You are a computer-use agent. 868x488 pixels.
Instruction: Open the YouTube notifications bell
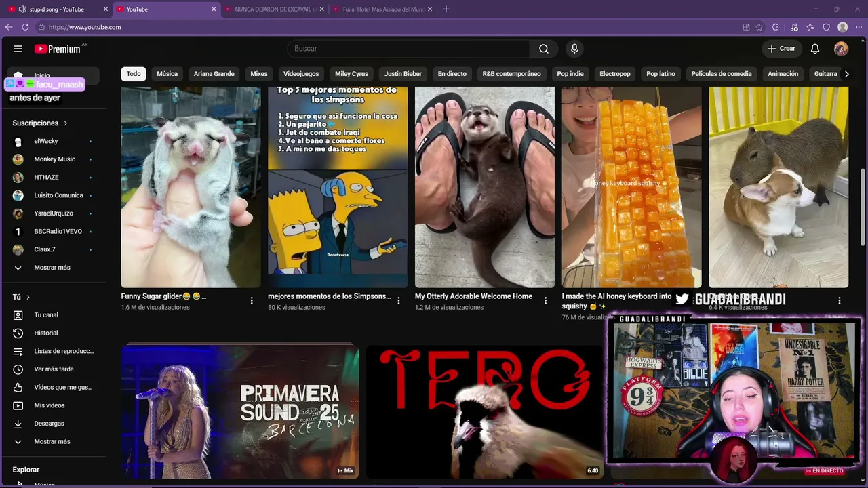[815, 49]
